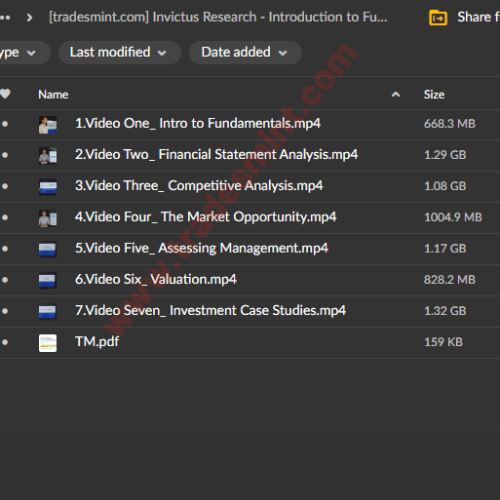
Task: Open thumbnail of 6.Video Six Valuation
Action: tap(48, 280)
